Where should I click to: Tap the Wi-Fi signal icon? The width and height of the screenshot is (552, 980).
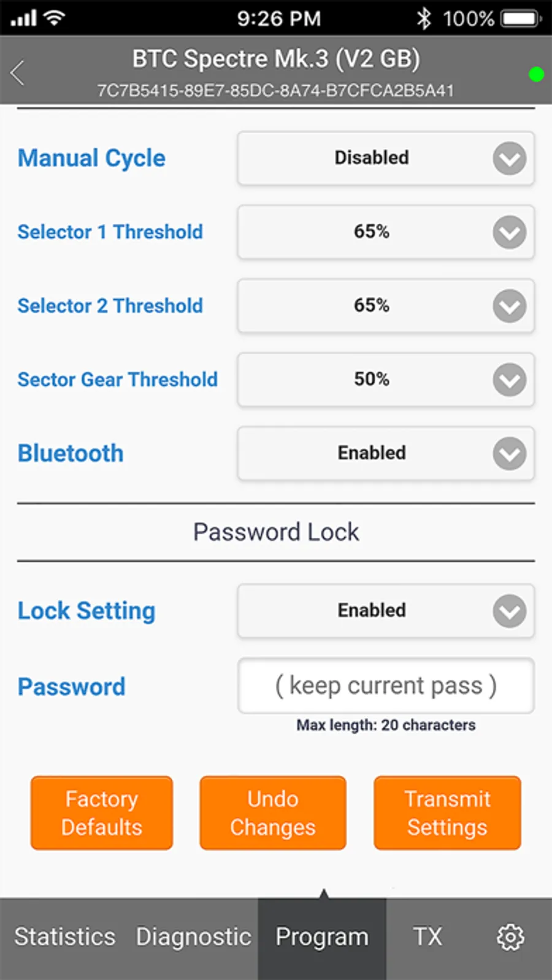(55, 18)
